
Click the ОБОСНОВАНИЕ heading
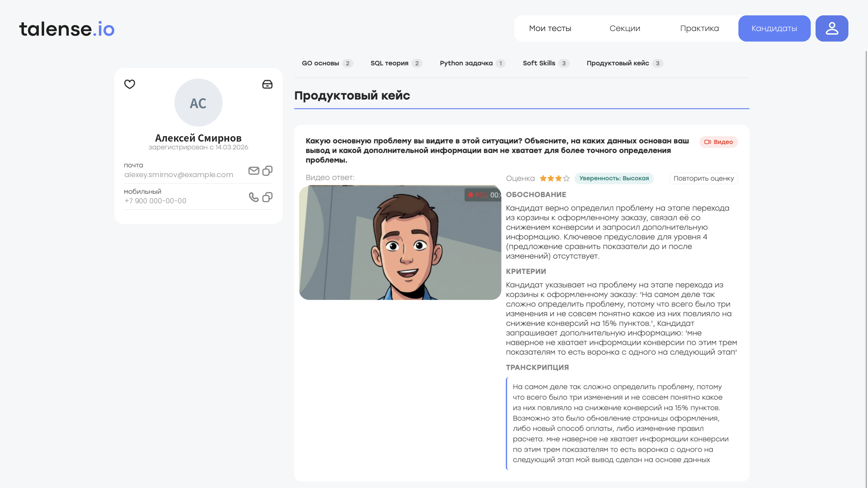pos(536,195)
